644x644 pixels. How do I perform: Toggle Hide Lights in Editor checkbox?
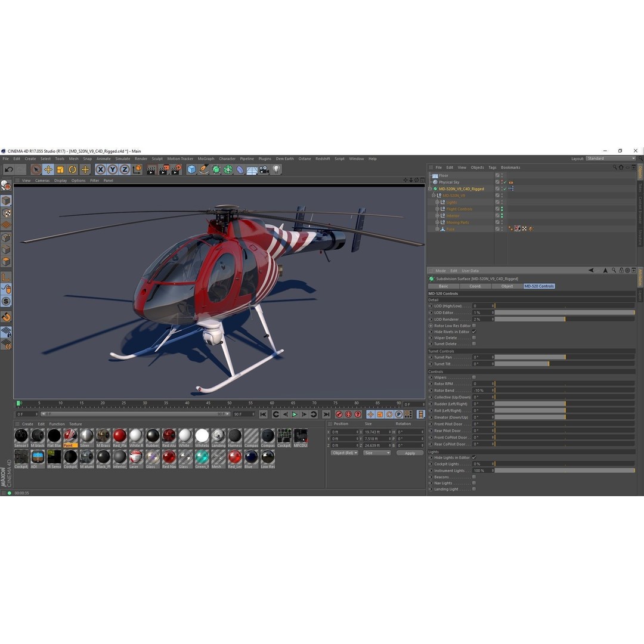(474, 457)
